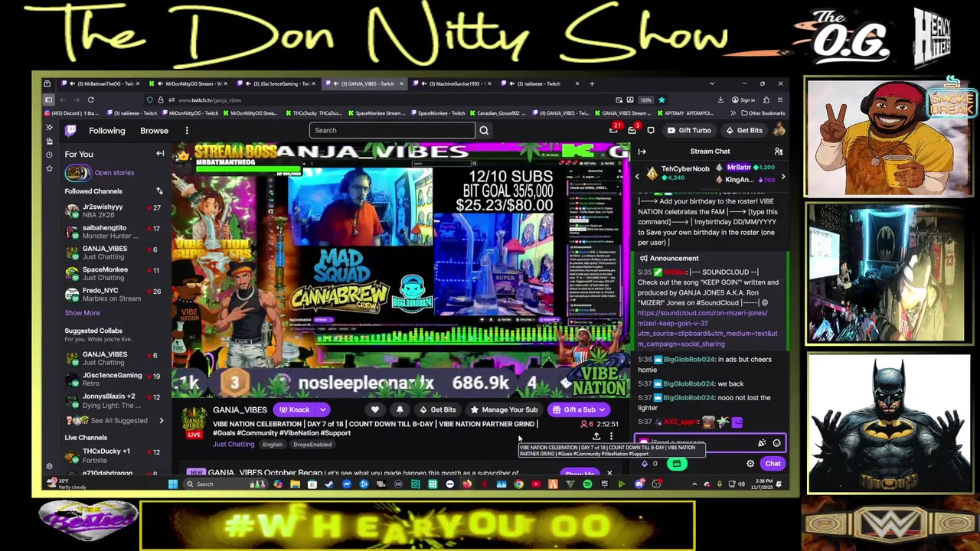This screenshot has height=551, width=980.
Task: Open THCxDucky +1 live channel
Action: 115,455
